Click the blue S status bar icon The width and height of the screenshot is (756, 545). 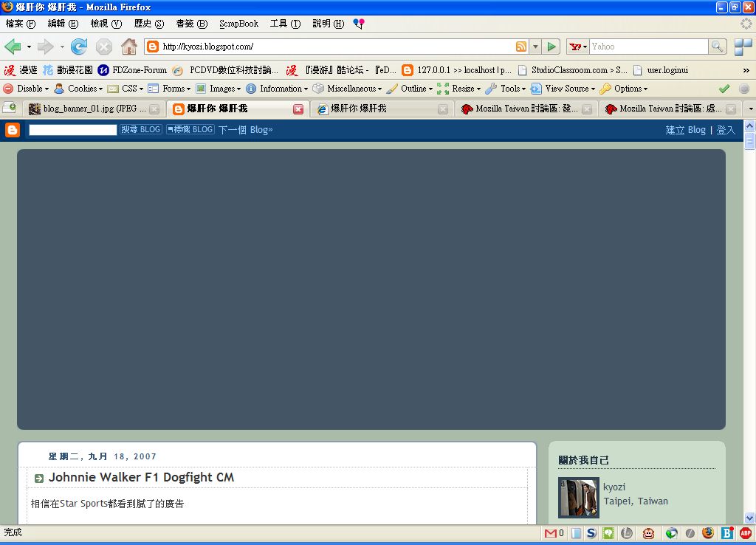point(591,533)
